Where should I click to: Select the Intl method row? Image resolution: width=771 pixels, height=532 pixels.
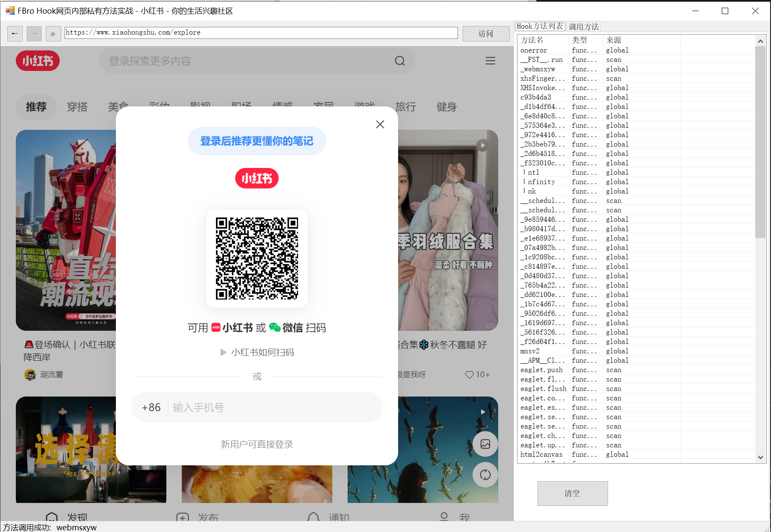[636, 173]
